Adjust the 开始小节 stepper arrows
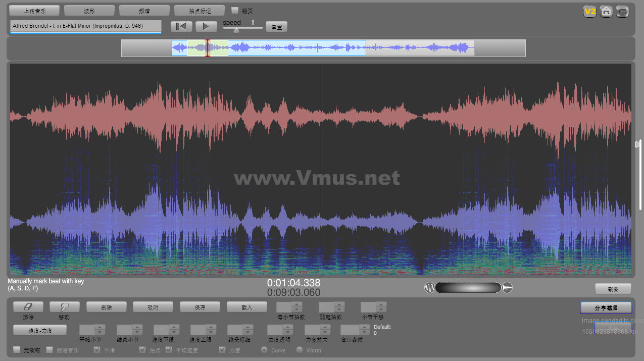This screenshot has height=361, width=644. (x=100, y=330)
